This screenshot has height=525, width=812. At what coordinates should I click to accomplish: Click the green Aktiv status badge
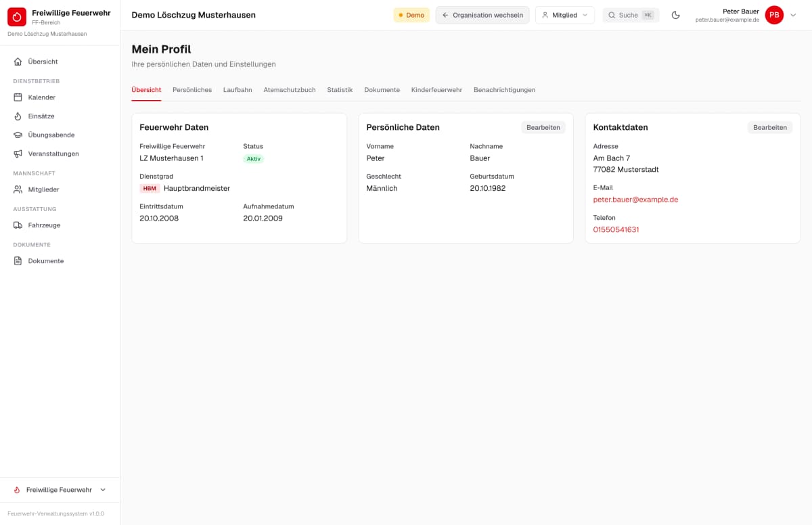[253, 158]
